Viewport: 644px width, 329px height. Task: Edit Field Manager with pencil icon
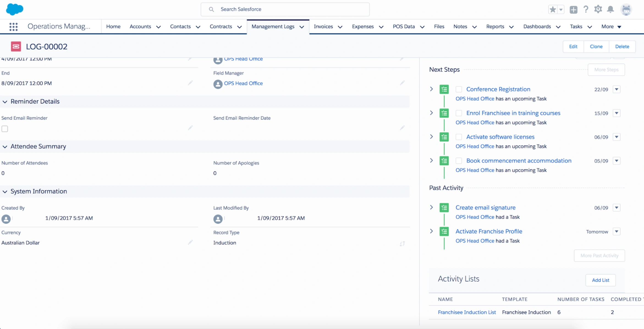(402, 83)
